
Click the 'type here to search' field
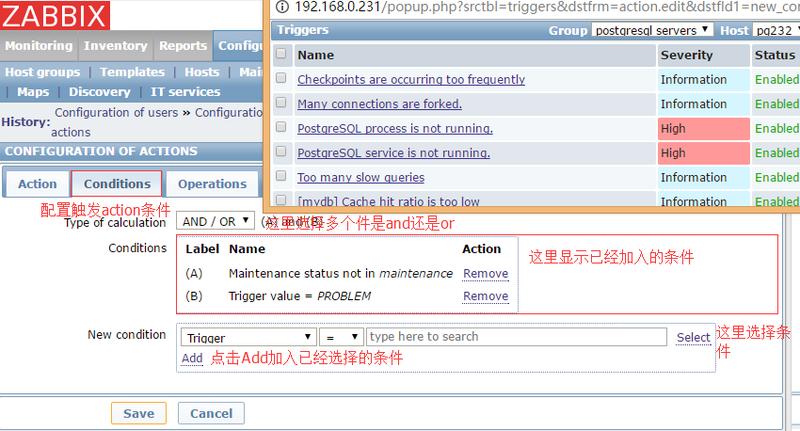516,338
